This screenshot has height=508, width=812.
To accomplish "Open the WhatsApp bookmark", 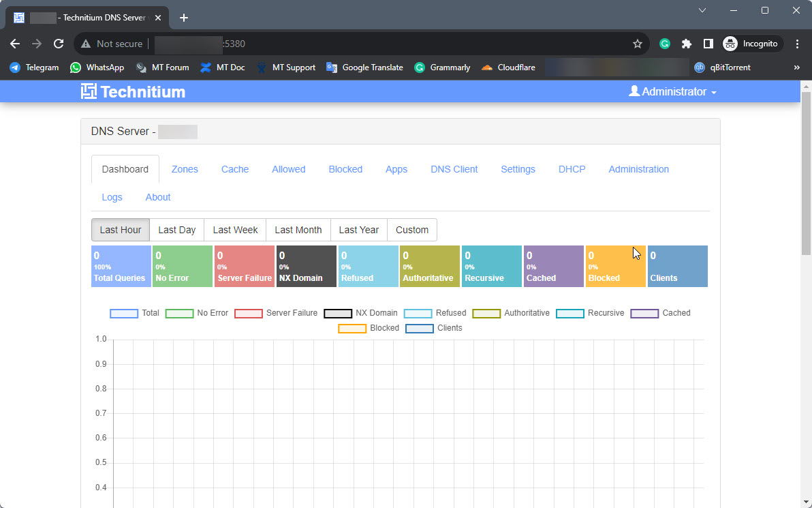I will point(97,68).
